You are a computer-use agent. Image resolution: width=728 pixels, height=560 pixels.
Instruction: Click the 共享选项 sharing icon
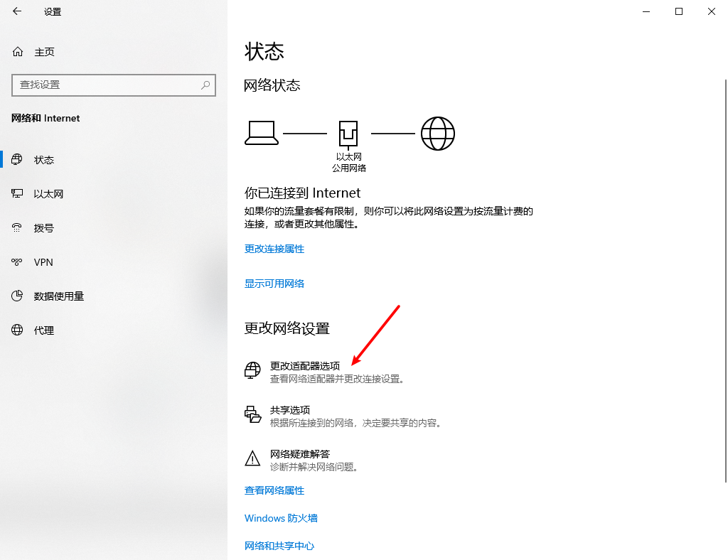(x=252, y=414)
